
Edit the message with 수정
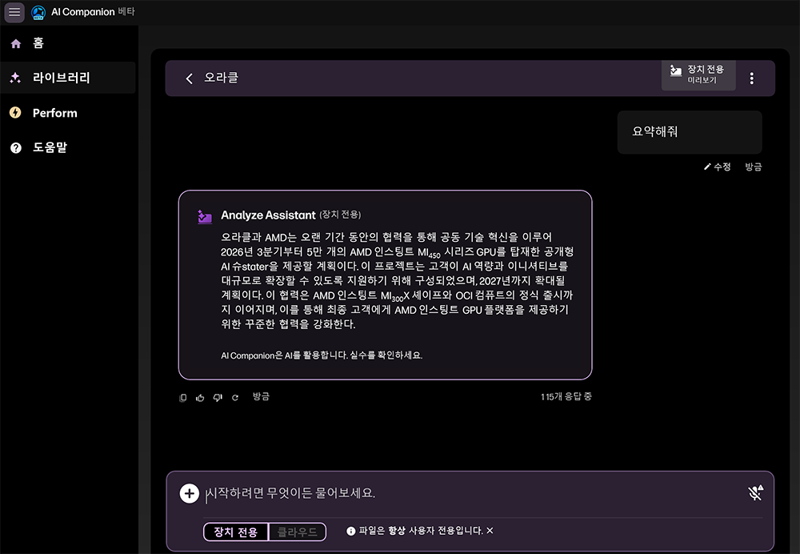(717, 167)
